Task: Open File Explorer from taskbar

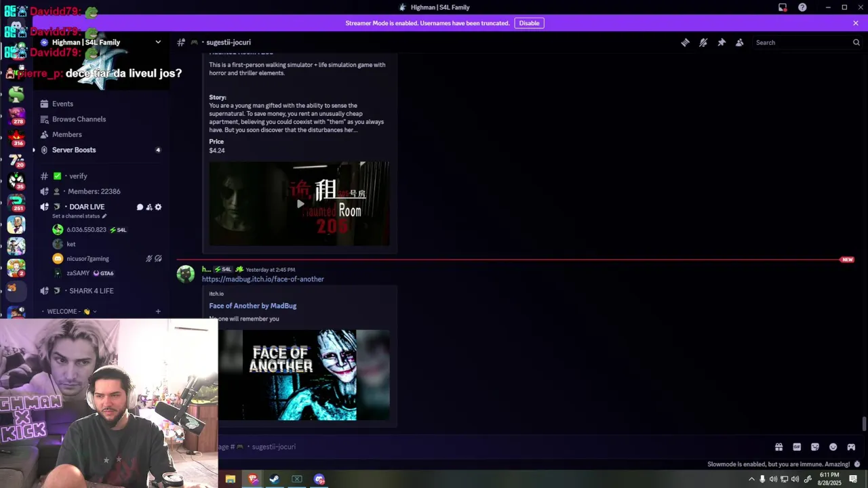Action: pyautogui.click(x=231, y=479)
